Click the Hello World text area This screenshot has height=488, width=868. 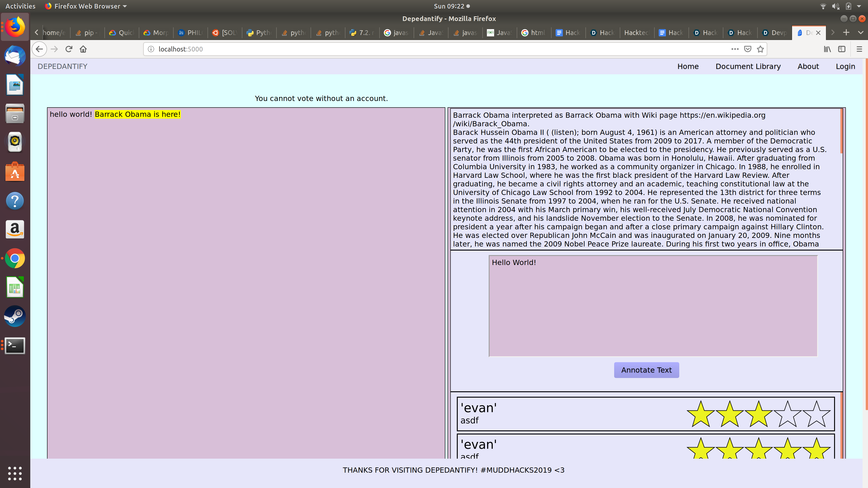point(653,306)
